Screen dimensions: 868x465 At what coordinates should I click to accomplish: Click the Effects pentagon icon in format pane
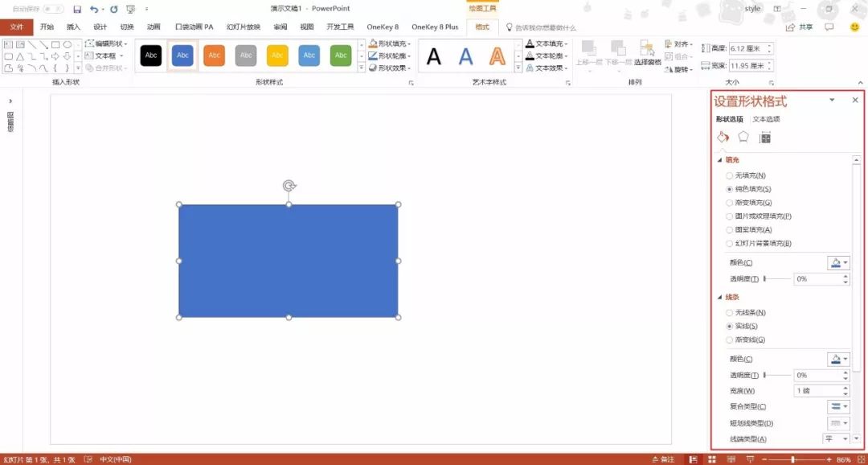click(x=743, y=137)
